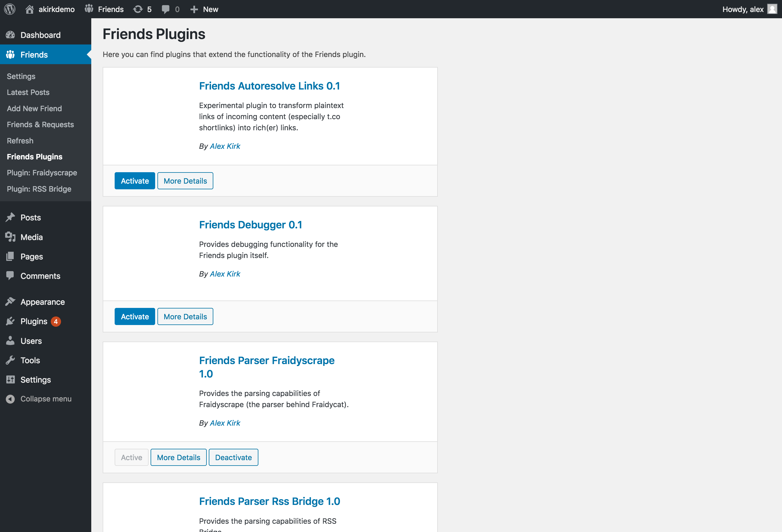Click the plus New icon in admin bar
The width and height of the screenshot is (782, 532).
194,9
